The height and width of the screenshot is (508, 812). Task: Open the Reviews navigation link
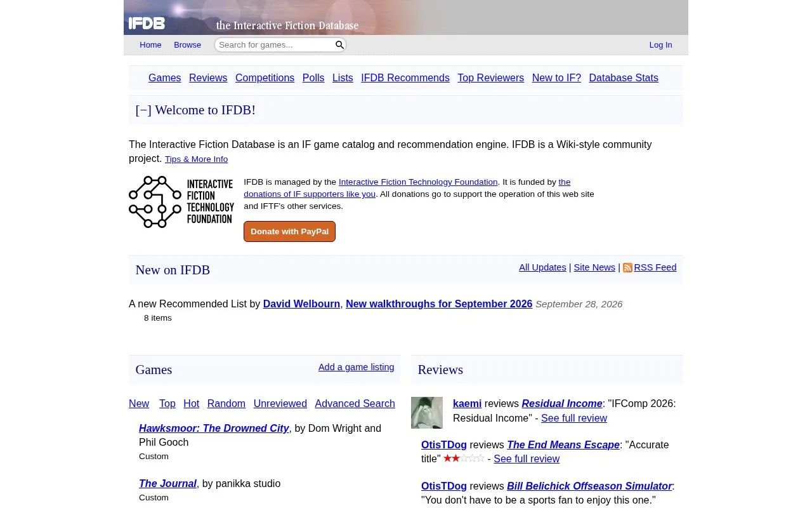[208, 77]
